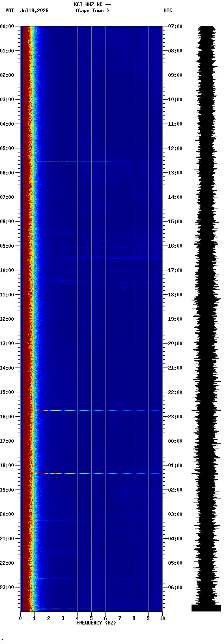The width and height of the screenshot is (224, 644).
Task: Click the frequency axis tick label "6"
Action: click(106, 618)
